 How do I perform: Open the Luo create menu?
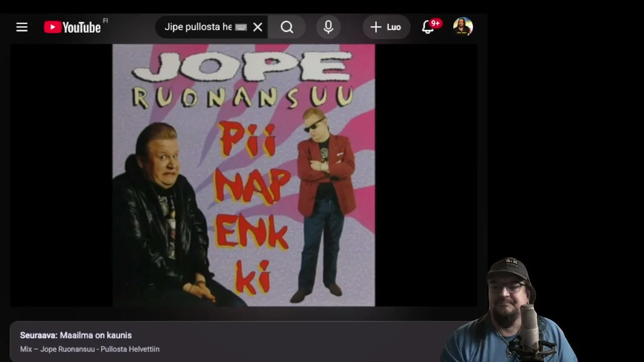(386, 27)
